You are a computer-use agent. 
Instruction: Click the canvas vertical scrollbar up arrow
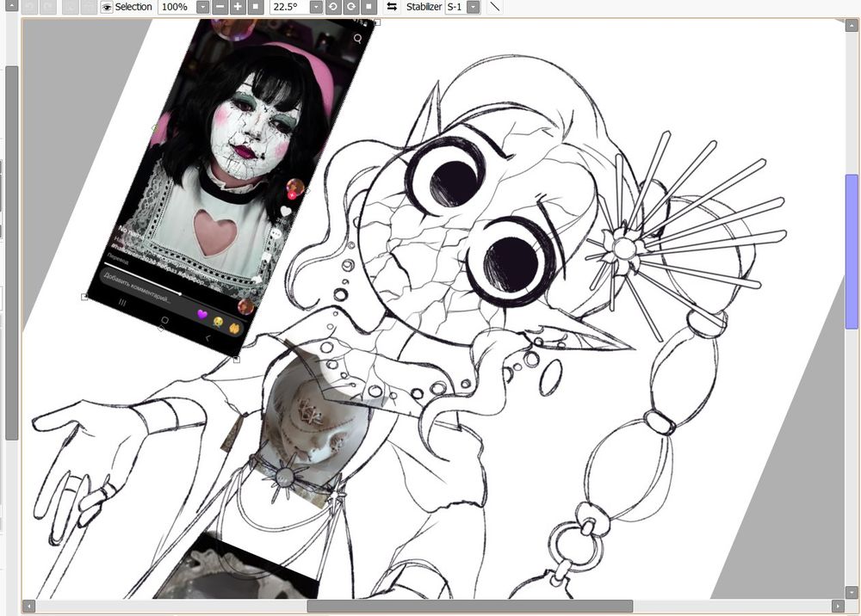point(852,24)
